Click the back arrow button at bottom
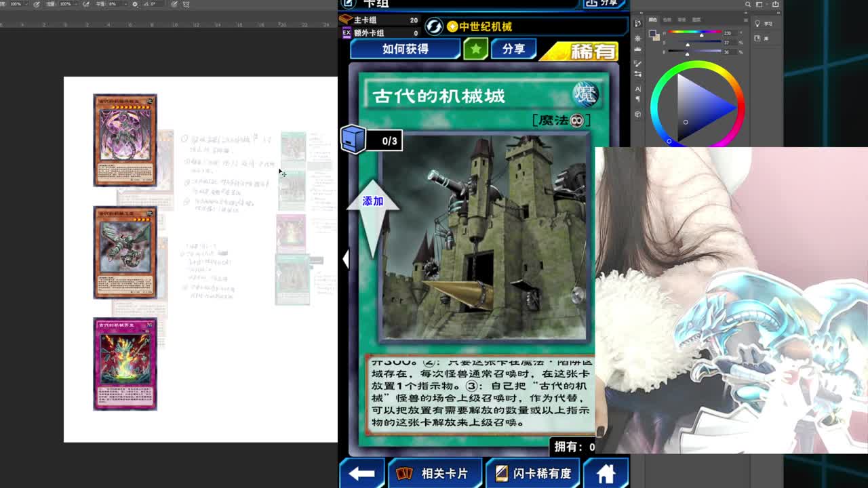 click(x=361, y=473)
